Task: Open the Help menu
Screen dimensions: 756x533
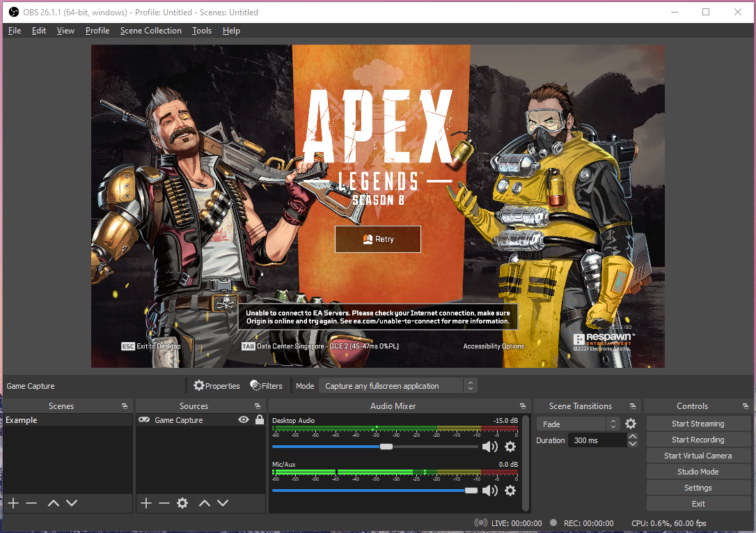Action: (231, 31)
